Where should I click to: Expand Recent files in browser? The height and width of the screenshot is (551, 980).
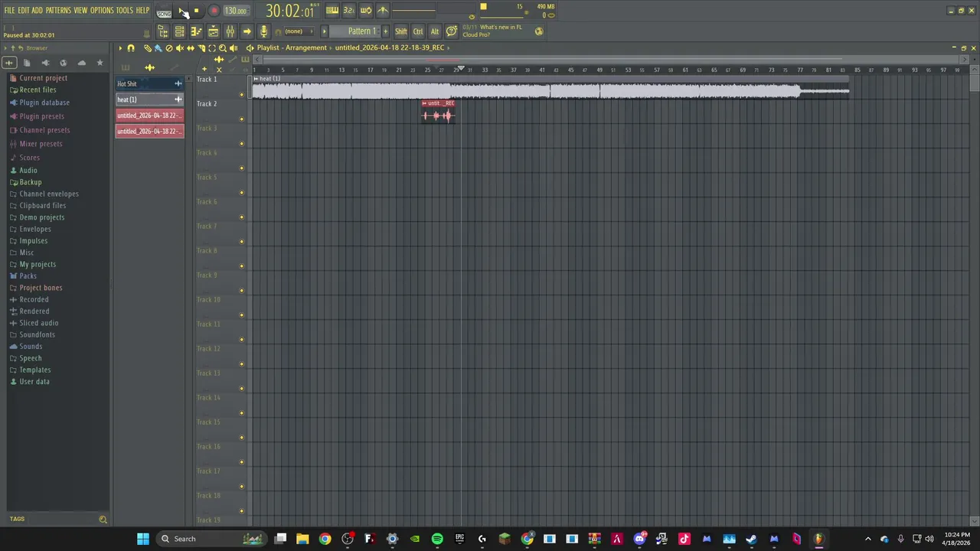coord(38,90)
